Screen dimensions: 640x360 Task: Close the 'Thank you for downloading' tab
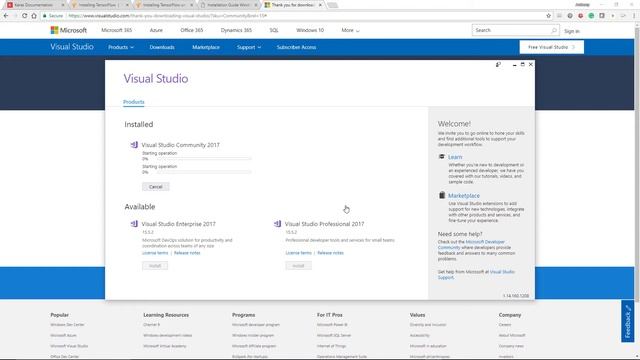coord(320,5)
